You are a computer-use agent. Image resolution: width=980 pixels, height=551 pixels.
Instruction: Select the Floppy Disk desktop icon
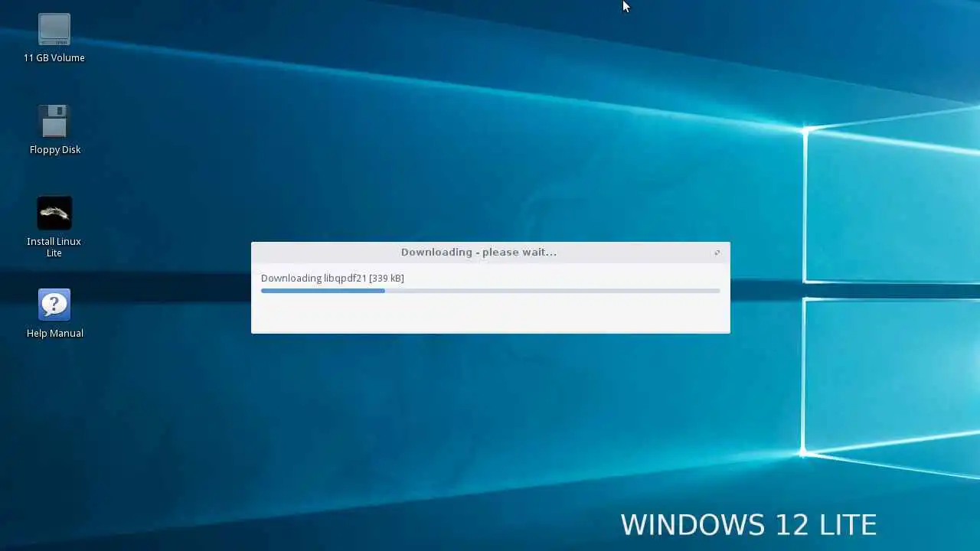point(54,122)
